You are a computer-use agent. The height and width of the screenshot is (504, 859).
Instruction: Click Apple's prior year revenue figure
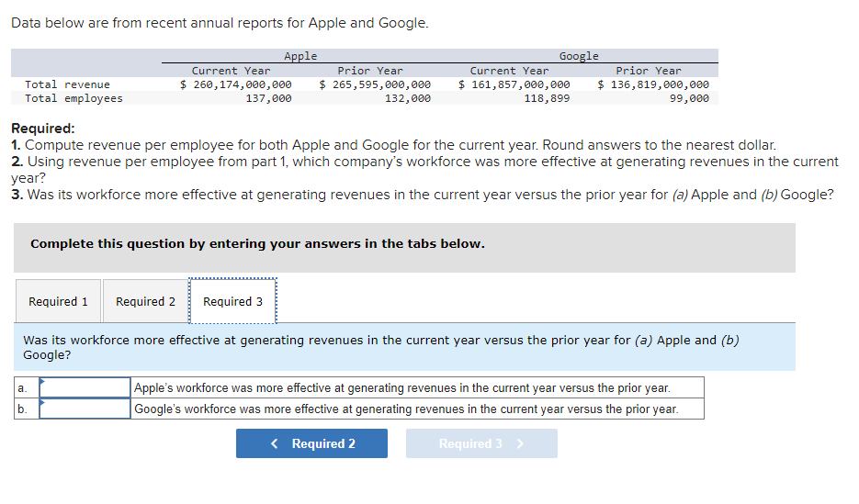coord(376,84)
